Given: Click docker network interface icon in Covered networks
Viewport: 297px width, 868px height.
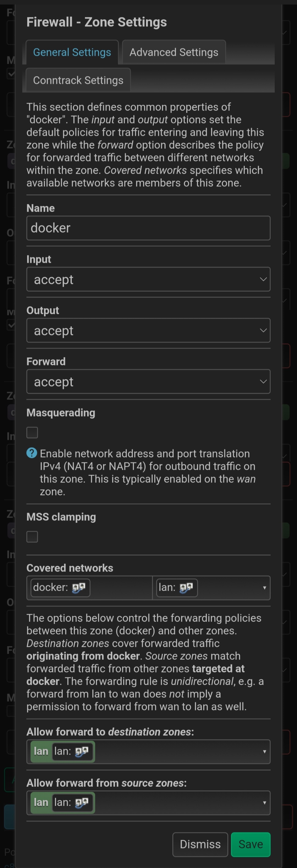Looking at the screenshot, I should click(x=79, y=588).
